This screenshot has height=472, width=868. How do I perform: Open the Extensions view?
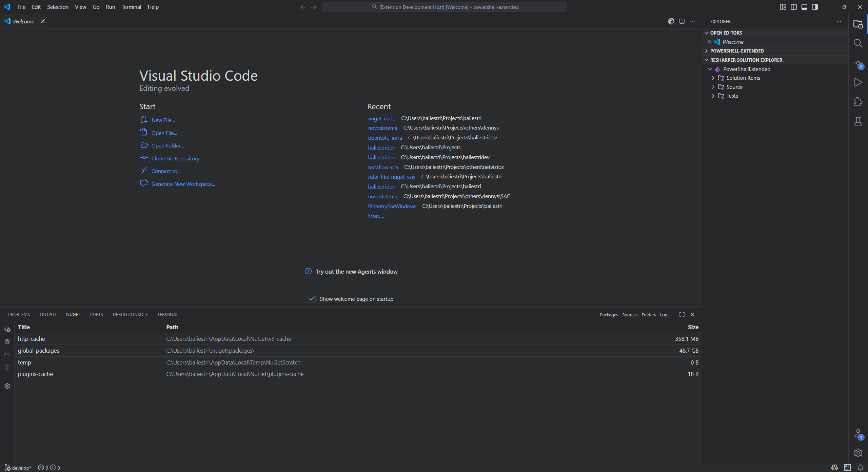858,101
